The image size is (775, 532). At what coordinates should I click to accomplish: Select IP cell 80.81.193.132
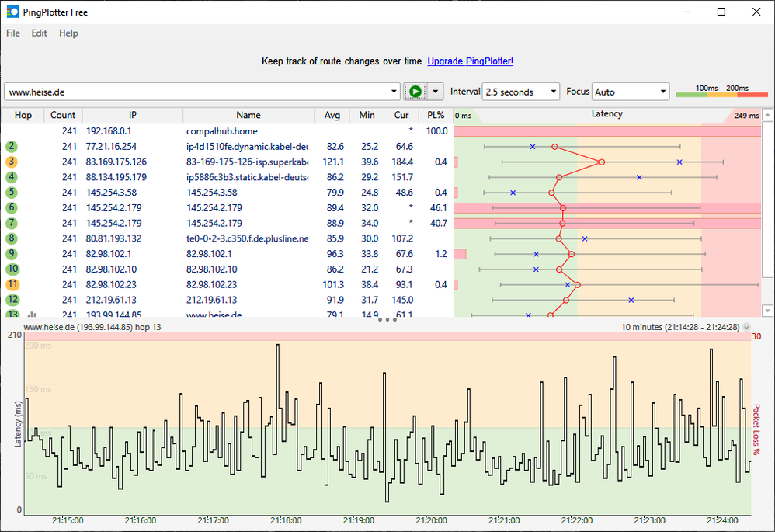113,238
